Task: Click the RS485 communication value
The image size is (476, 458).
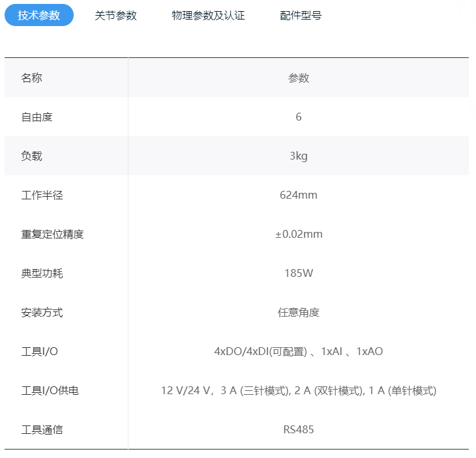Action: [x=299, y=430]
